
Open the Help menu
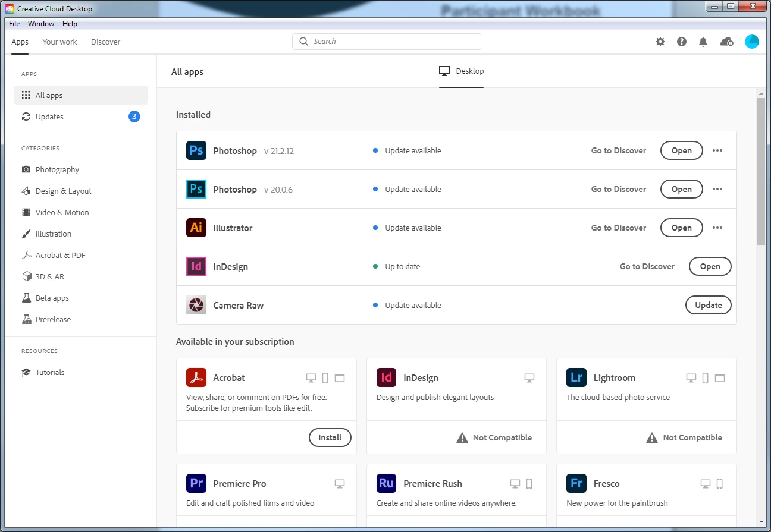tap(70, 24)
